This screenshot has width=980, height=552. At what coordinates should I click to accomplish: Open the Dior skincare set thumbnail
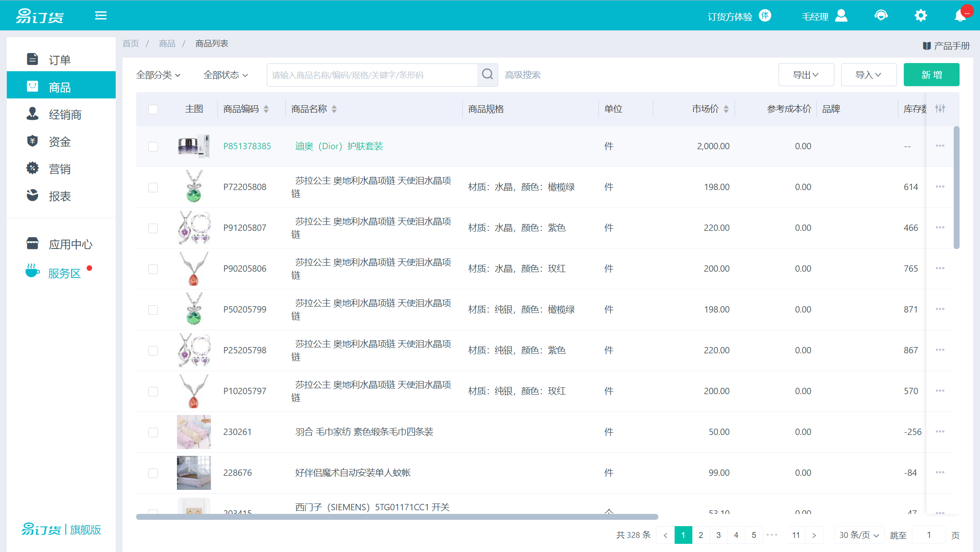194,146
